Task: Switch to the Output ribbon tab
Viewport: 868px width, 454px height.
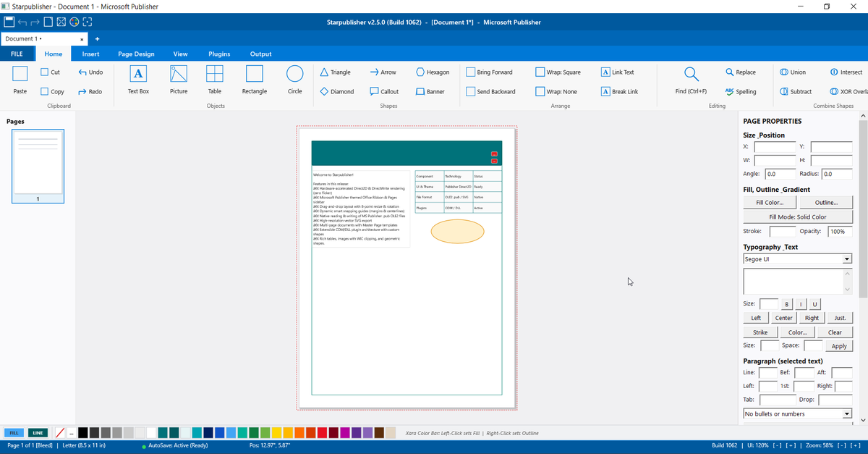Action: tap(261, 54)
